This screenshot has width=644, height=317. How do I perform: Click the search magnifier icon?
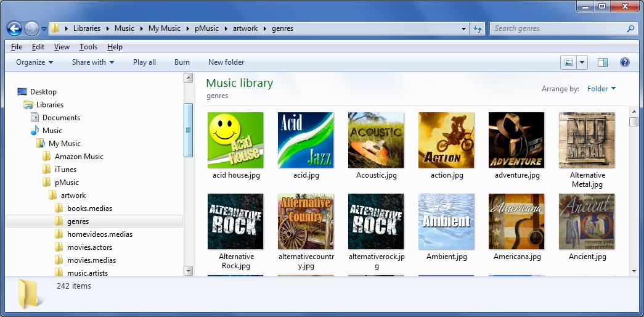(x=631, y=28)
